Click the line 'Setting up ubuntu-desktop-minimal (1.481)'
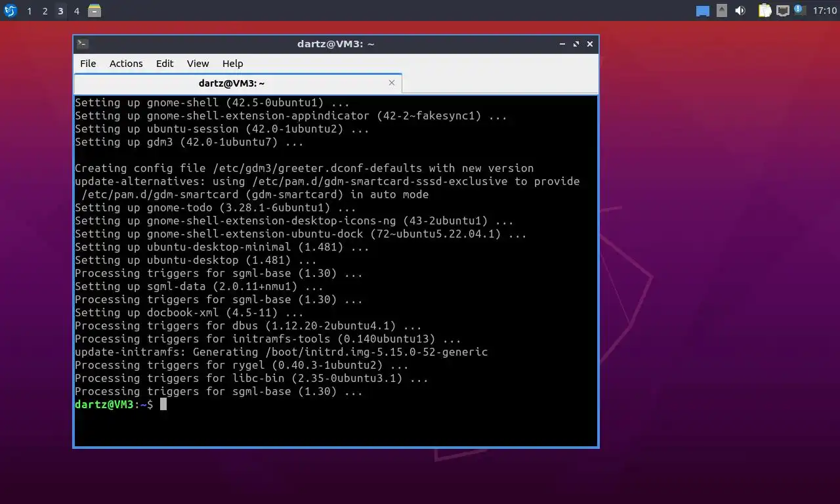The height and width of the screenshot is (504, 840). [222, 247]
